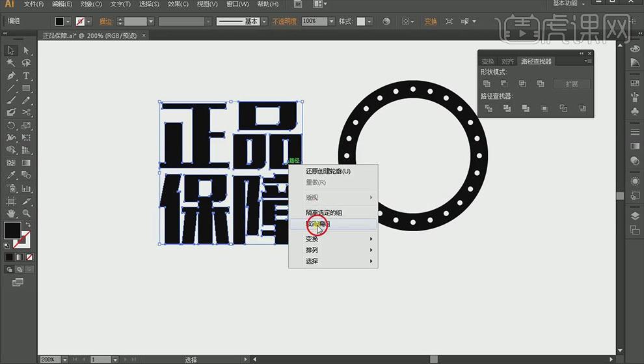Screen dimensions: 644x364
Task: Choose 取消编组 in context menu
Action: click(x=333, y=224)
